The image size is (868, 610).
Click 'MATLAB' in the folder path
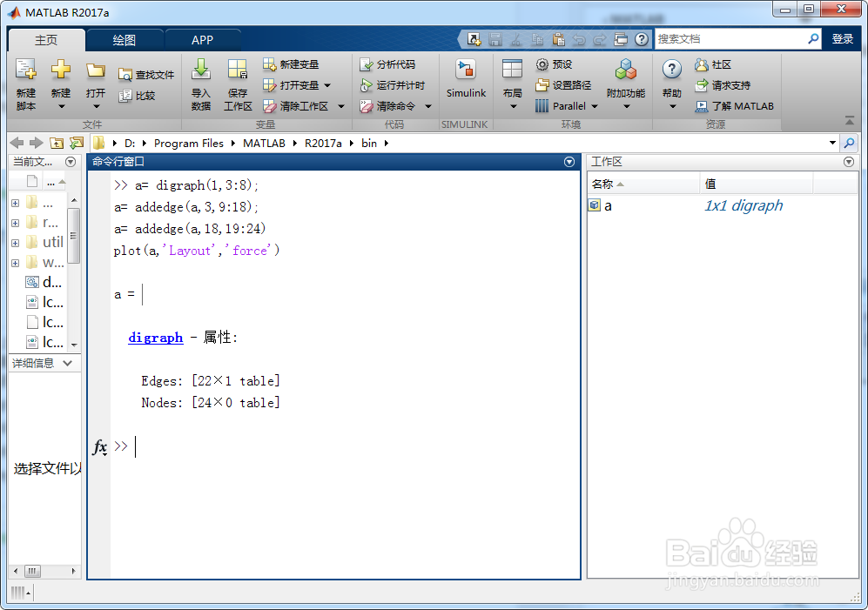[264, 143]
